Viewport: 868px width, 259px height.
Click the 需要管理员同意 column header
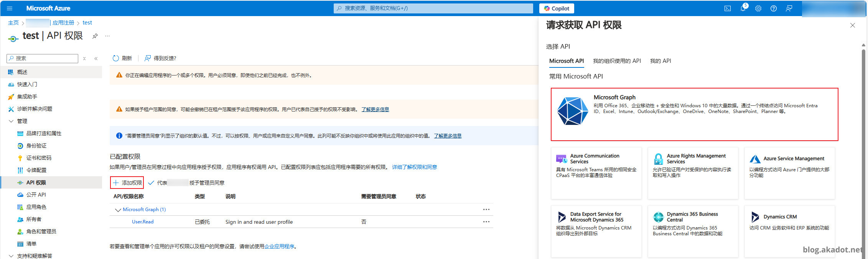(379, 197)
